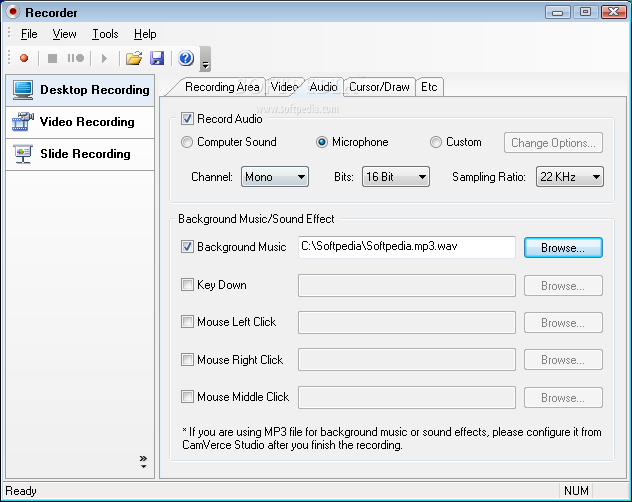Screen dimensions: 632x502
Task: Click the Mouse Middle Click path field
Action: [x=407, y=398]
